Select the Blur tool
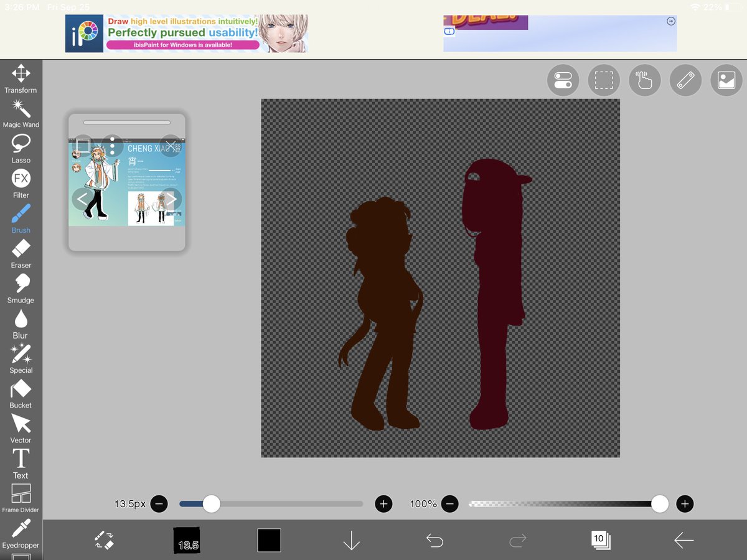747x560 pixels. point(21,324)
